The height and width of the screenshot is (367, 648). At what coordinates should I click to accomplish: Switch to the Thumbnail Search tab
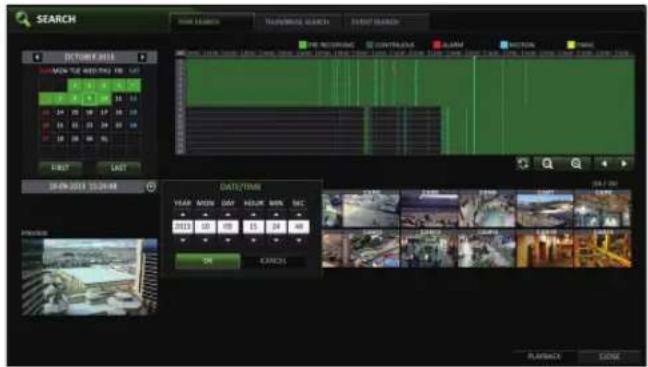point(297,22)
